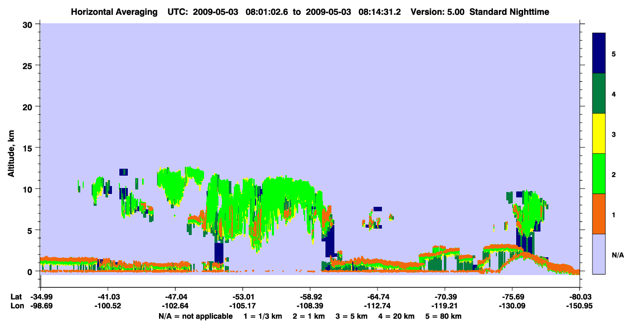Click longitude value -112.74
644x330 pixels.
click(x=377, y=306)
